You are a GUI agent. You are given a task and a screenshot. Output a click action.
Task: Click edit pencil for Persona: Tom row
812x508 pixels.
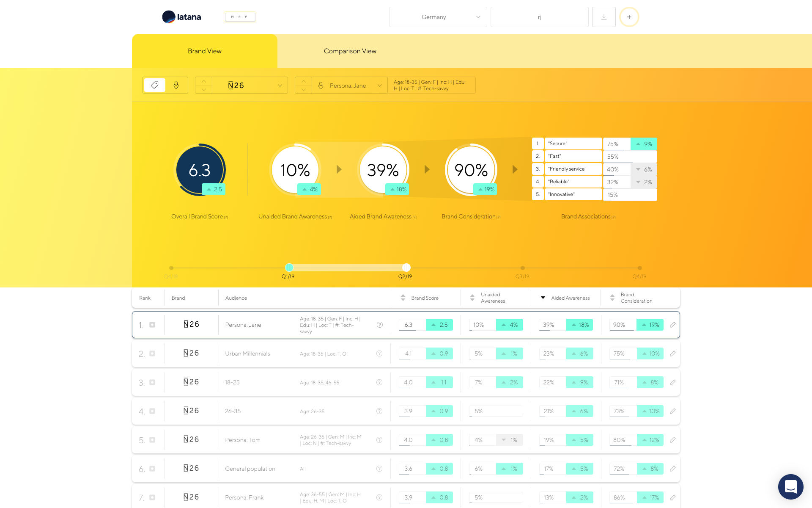(x=672, y=440)
